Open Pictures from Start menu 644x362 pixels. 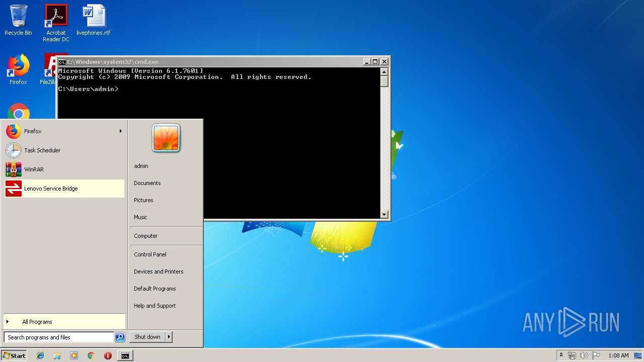click(x=143, y=200)
